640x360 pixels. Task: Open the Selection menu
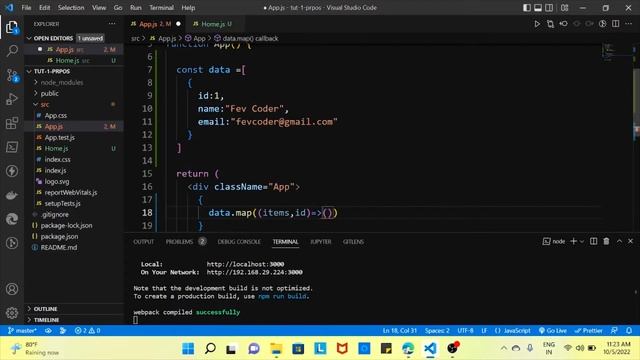point(71,8)
